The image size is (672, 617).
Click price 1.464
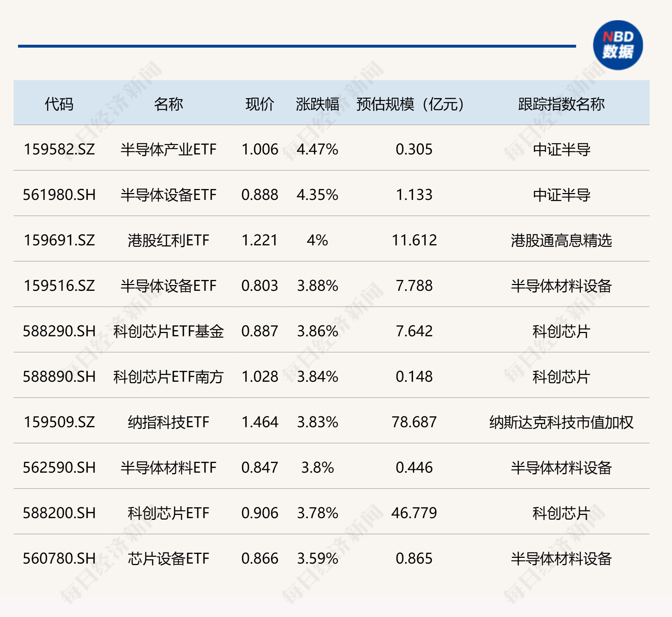coord(260,422)
